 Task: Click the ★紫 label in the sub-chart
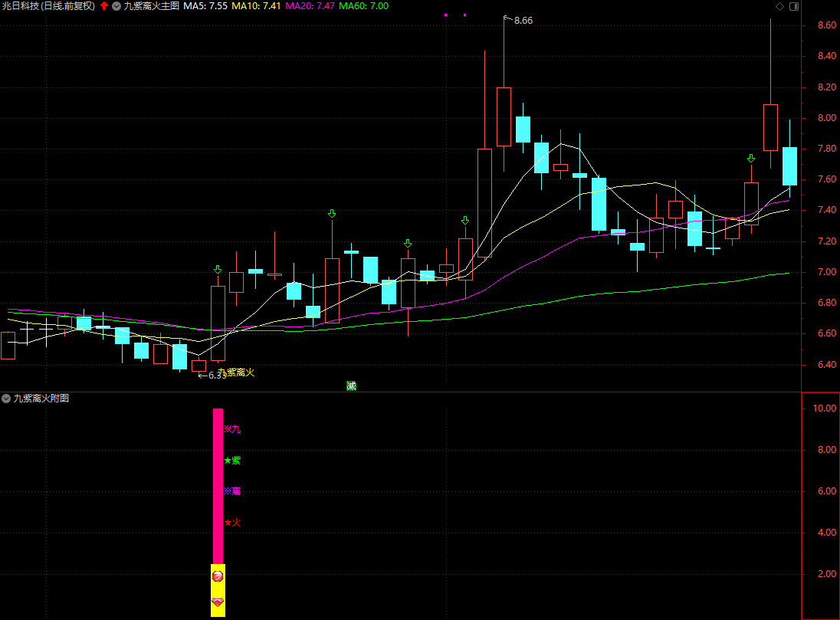pyautogui.click(x=232, y=461)
